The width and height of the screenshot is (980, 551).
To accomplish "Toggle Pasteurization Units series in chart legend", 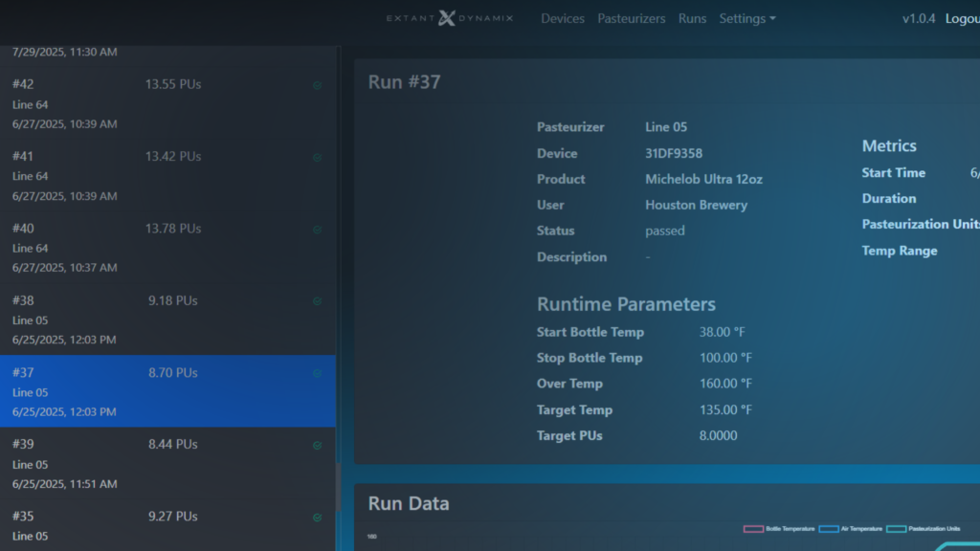I will coord(933,529).
